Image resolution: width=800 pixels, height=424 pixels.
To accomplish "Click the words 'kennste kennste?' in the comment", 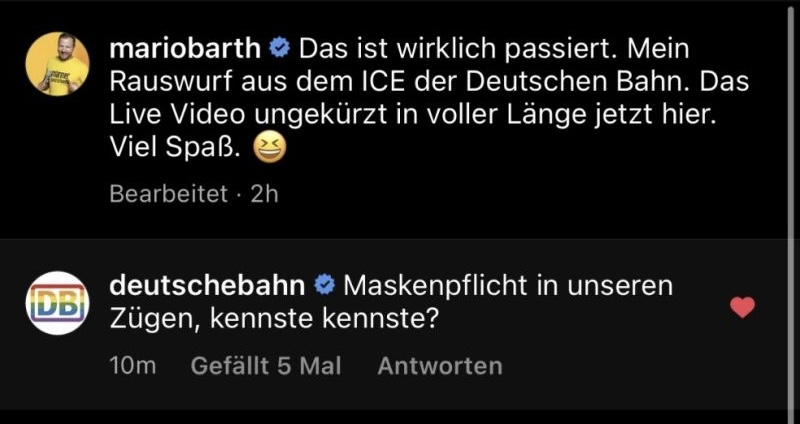I will pos(324,320).
